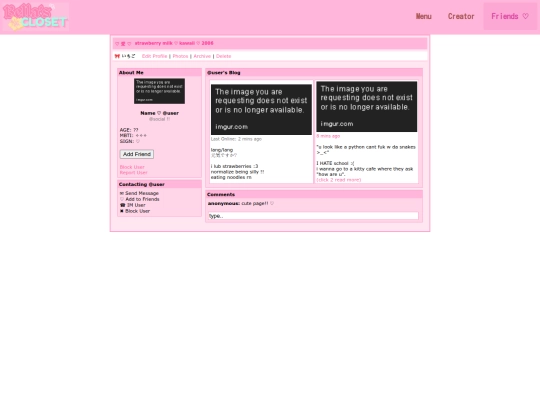Open the Photos link

(180, 56)
